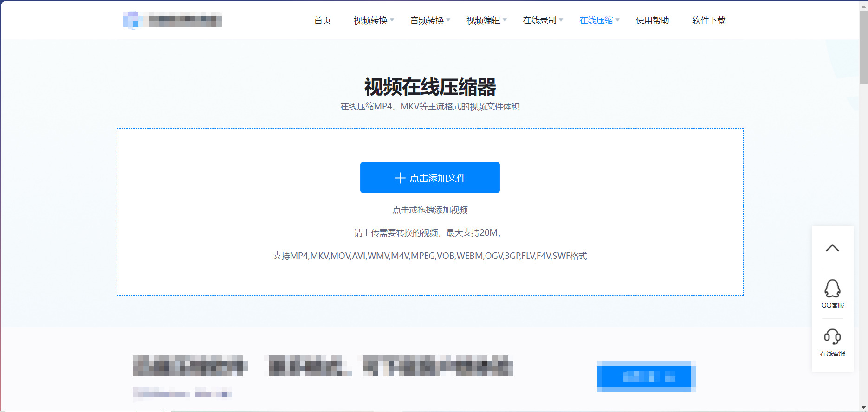This screenshot has height=412, width=868.
Task: Click the 点击或拖拽添加视频 text
Action: coord(430,210)
